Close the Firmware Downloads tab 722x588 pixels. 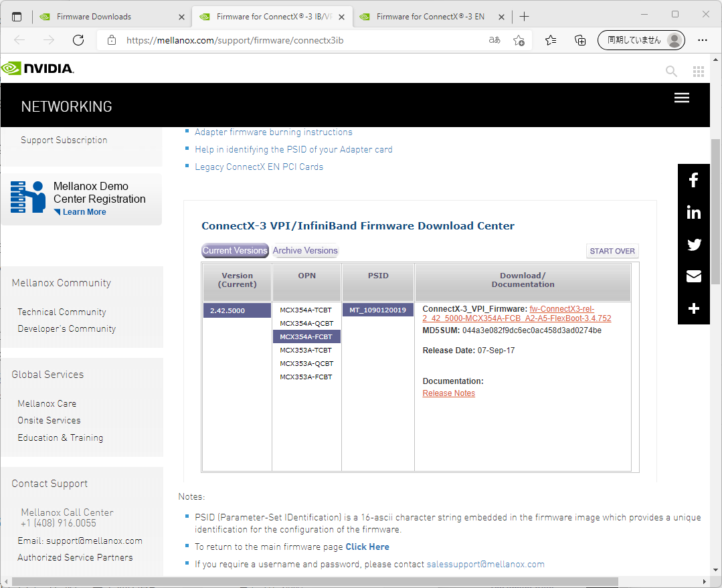[181, 17]
